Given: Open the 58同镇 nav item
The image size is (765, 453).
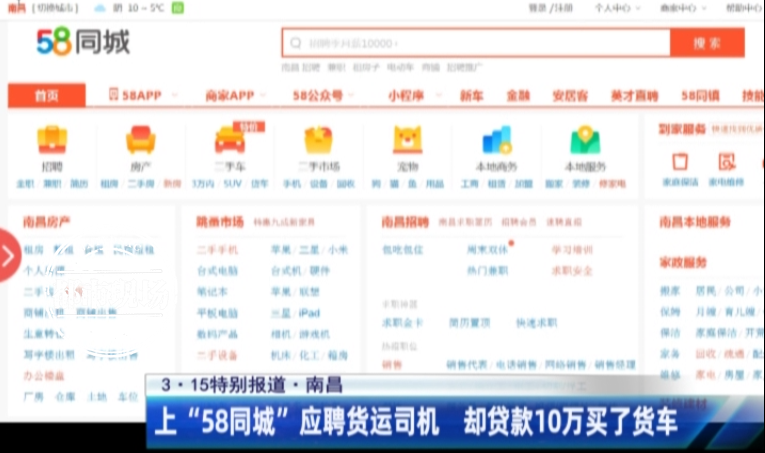Looking at the screenshot, I should point(700,96).
